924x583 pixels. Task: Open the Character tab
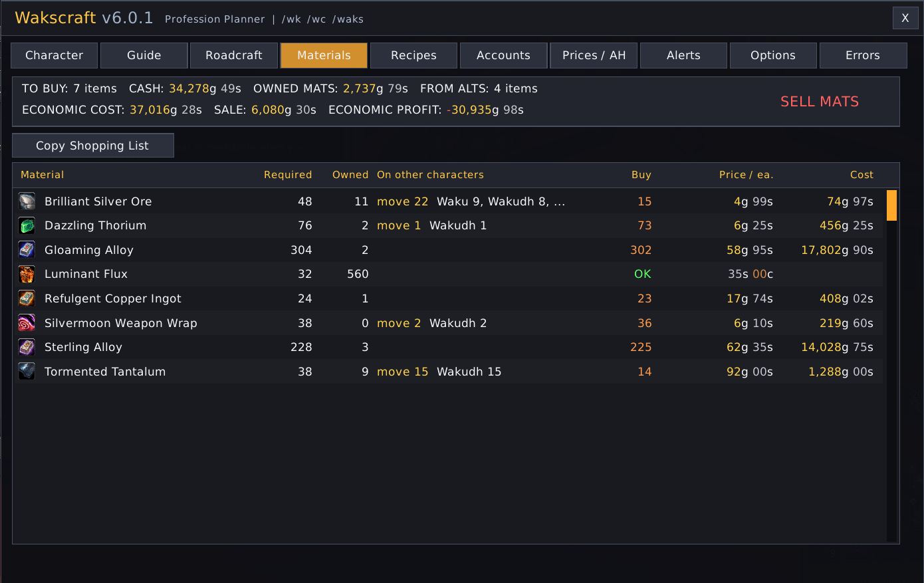55,55
